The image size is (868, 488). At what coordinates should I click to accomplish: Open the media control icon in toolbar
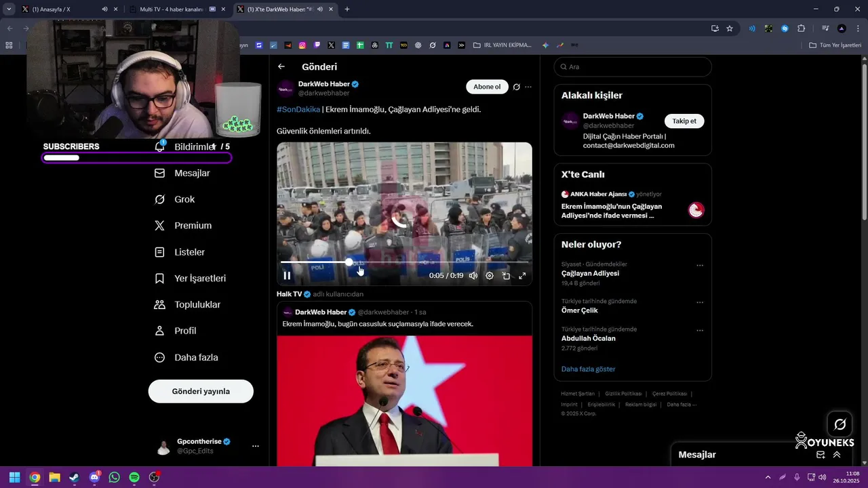coord(825,28)
